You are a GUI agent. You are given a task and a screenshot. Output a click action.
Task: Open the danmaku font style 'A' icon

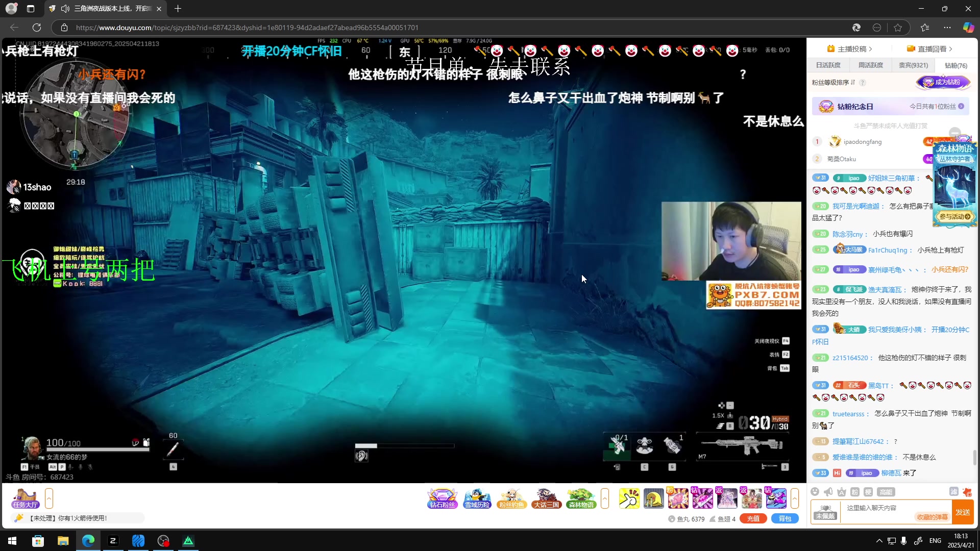842,492
